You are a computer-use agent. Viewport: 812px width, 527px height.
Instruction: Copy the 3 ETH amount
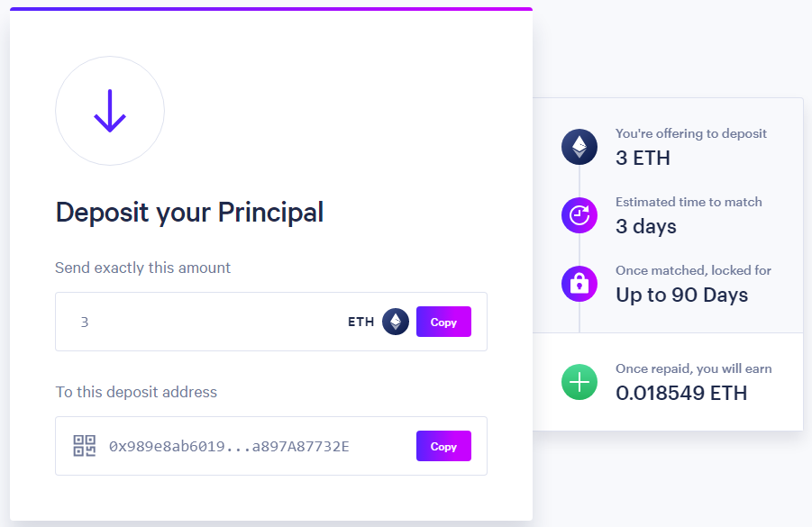coord(443,322)
